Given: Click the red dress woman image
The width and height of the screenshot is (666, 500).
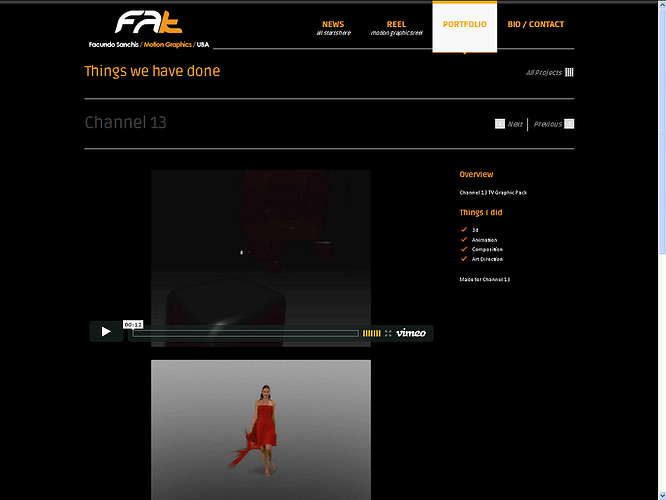Looking at the screenshot, I should tap(261, 430).
